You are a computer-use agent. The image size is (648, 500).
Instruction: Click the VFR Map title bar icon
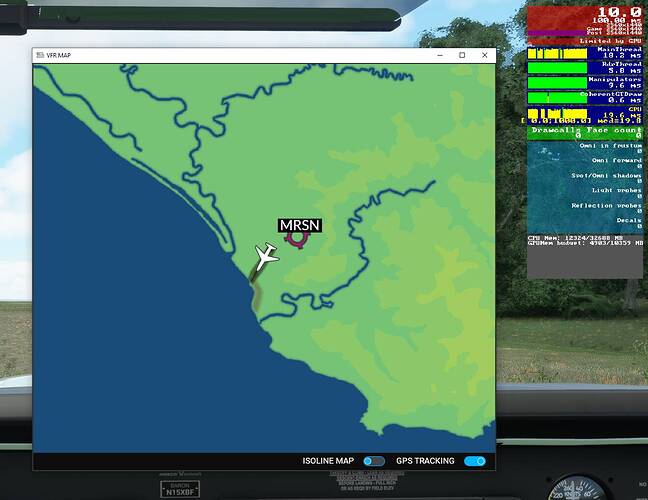40,55
